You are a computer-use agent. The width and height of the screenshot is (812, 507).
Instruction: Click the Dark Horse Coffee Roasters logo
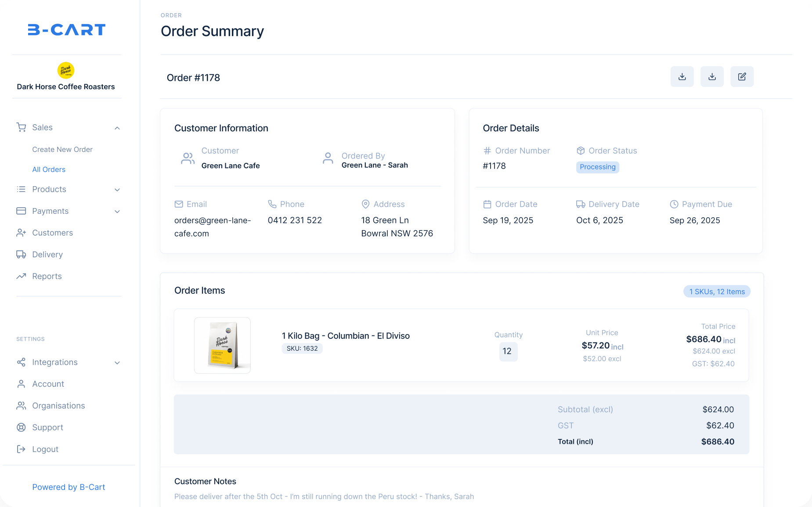pos(66,70)
